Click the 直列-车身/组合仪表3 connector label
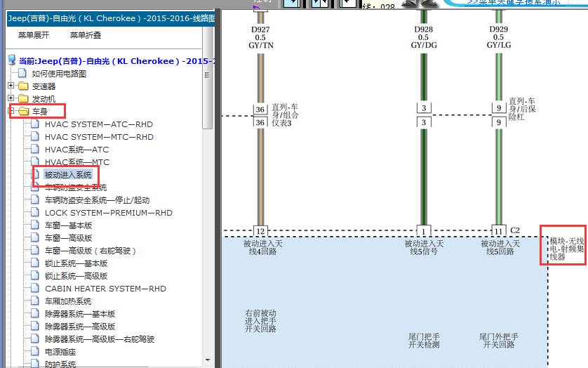This screenshot has height=368, width=588. (285, 115)
